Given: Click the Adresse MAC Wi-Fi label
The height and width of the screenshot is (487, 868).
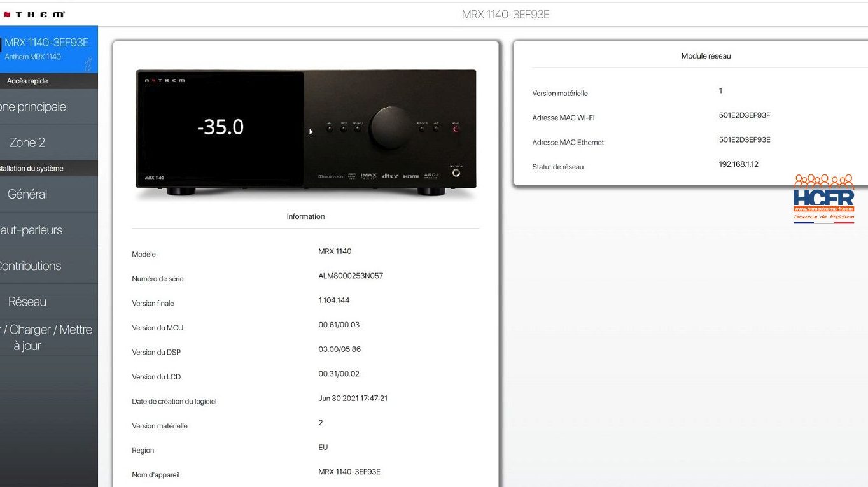Looking at the screenshot, I should click(563, 118).
